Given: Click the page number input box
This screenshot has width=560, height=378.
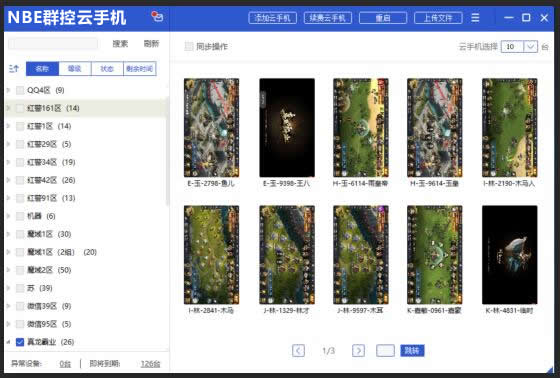Looking at the screenshot, I should click(385, 350).
